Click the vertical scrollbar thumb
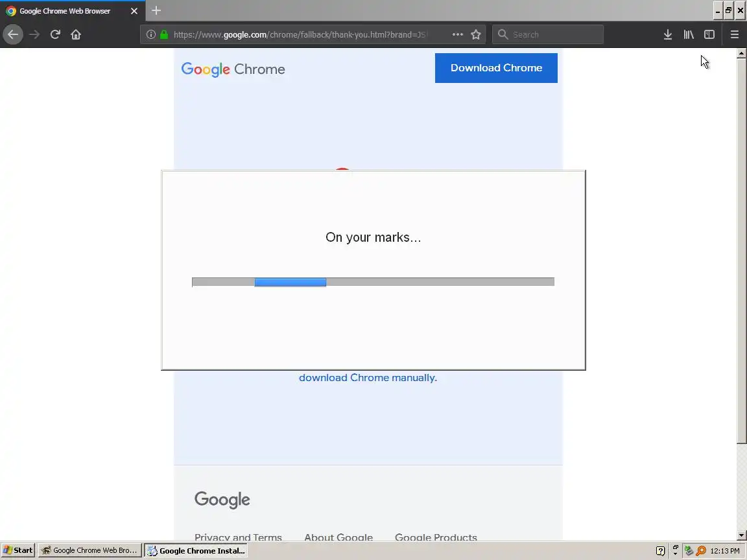This screenshot has height=560, width=747. coord(741,251)
